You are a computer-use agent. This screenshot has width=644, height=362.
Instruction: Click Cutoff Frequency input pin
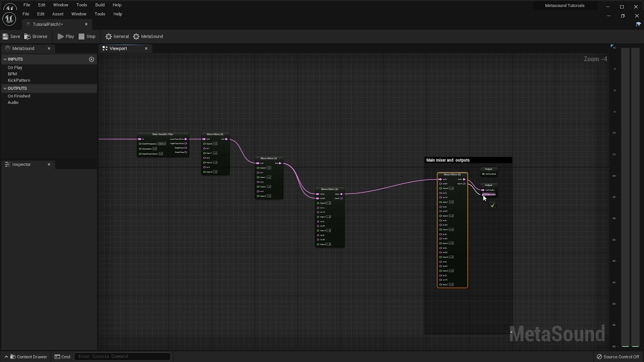point(140,144)
